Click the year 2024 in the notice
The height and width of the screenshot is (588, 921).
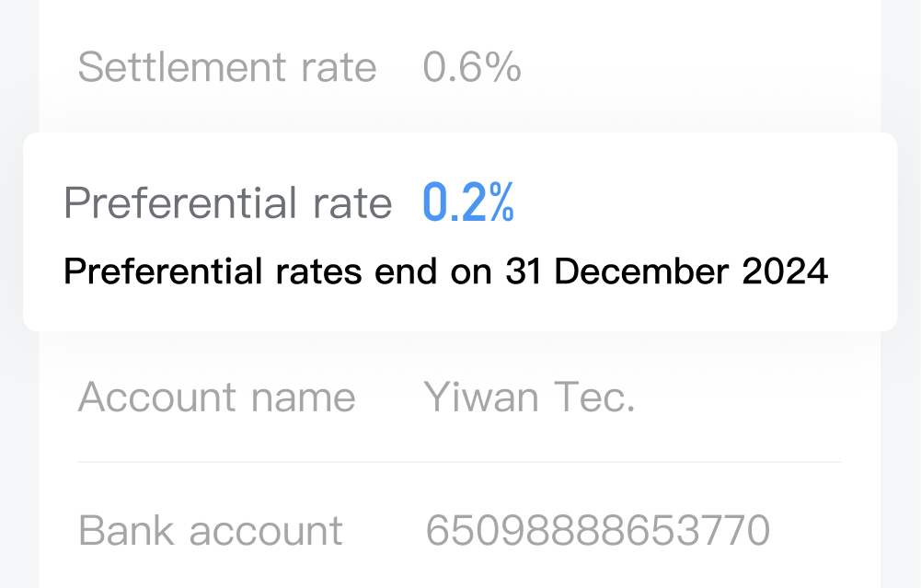[786, 271]
